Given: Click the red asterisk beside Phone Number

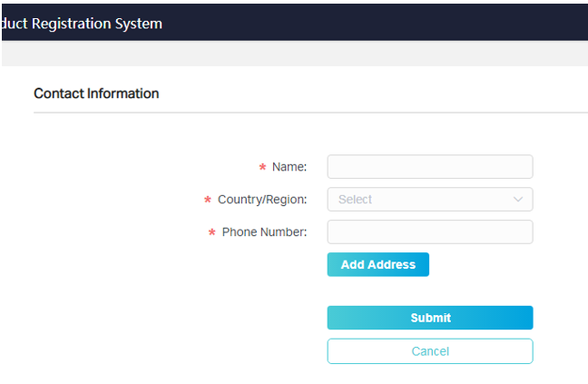Looking at the screenshot, I should tap(212, 233).
